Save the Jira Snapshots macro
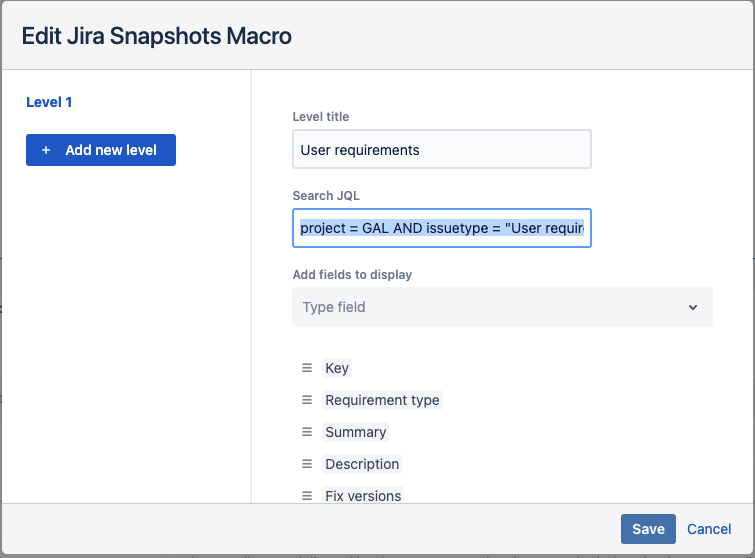 pos(648,529)
